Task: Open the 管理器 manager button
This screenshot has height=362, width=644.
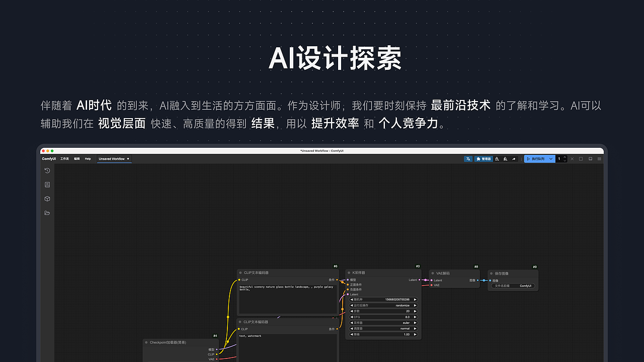Action: [x=484, y=159]
